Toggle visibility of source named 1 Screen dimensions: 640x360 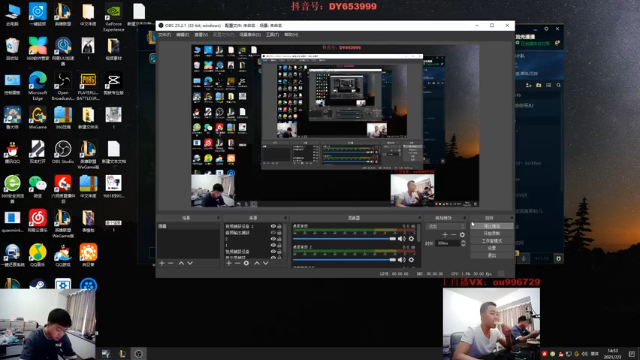tap(273, 245)
